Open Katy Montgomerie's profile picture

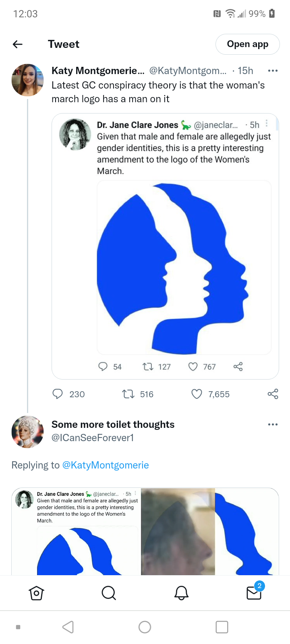tap(27, 80)
